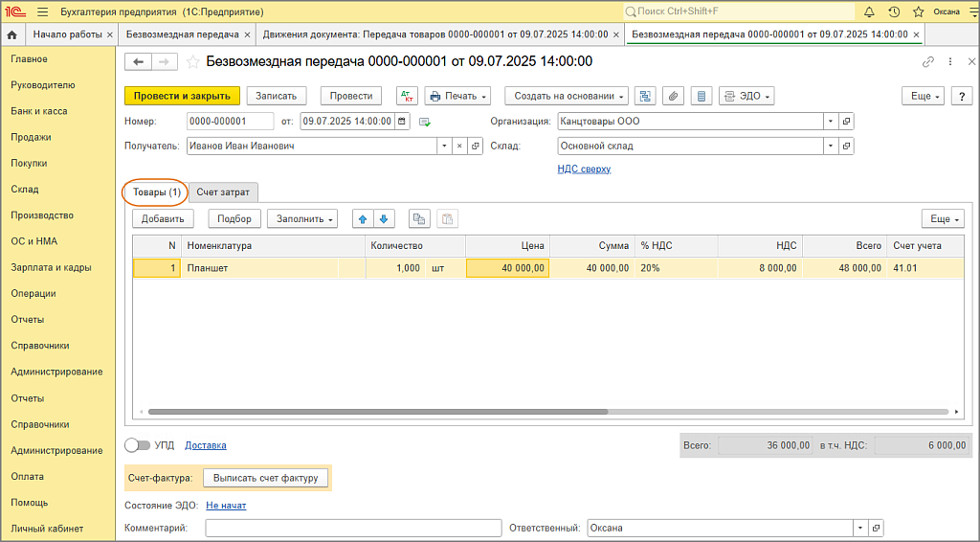
Task: Open the Заполнить dropdown menu
Action: [x=302, y=218]
